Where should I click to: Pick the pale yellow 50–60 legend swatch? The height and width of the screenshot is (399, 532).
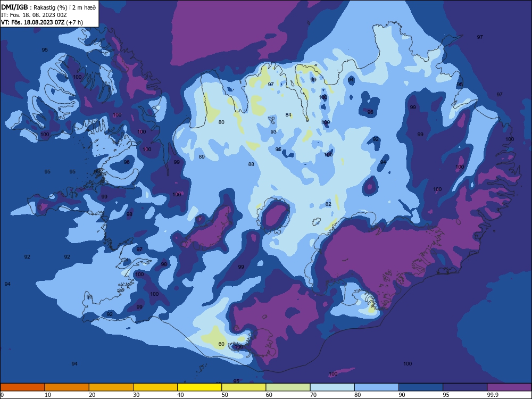pos(244,387)
